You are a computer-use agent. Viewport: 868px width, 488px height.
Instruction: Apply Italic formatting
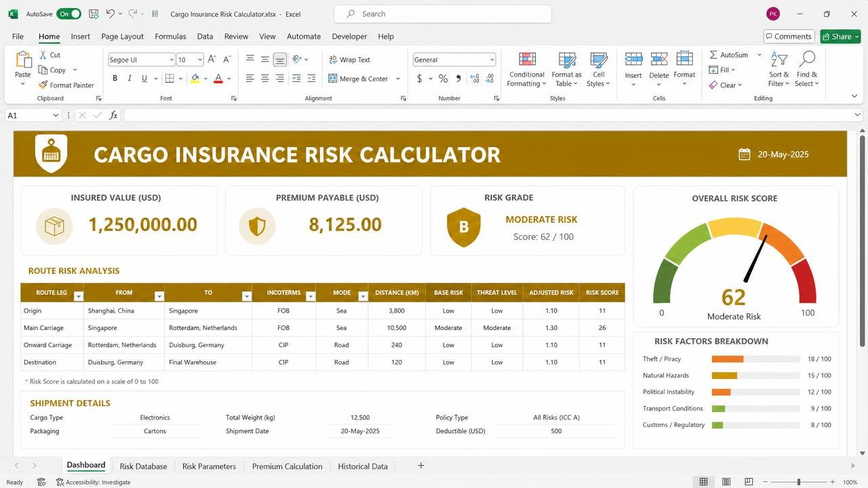pos(130,79)
